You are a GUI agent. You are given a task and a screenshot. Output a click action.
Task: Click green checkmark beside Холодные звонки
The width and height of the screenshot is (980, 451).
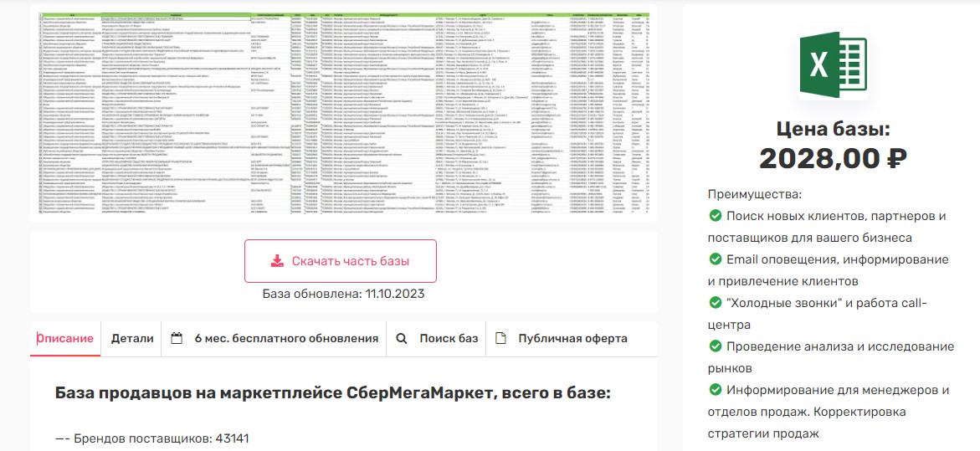tap(716, 303)
